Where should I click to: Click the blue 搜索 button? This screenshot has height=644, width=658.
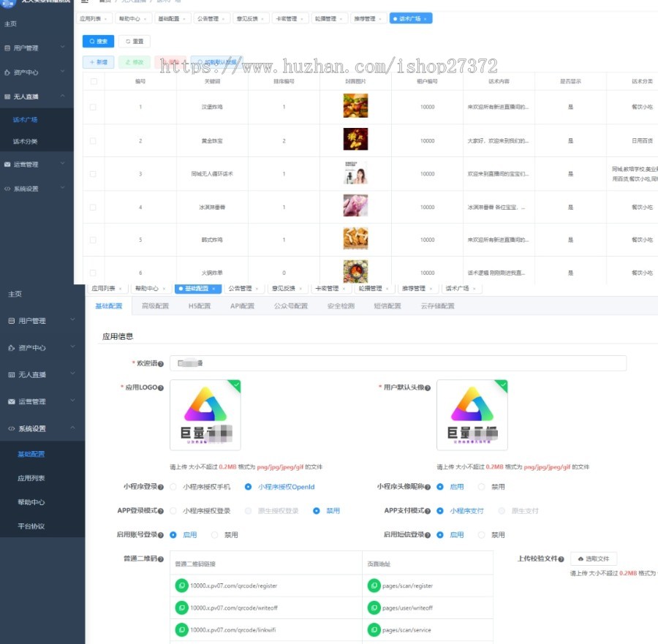(x=98, y=42)
